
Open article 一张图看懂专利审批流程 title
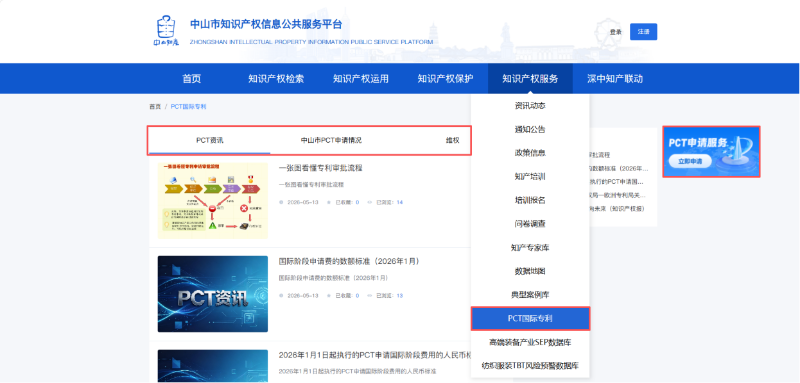pos(320,168)
